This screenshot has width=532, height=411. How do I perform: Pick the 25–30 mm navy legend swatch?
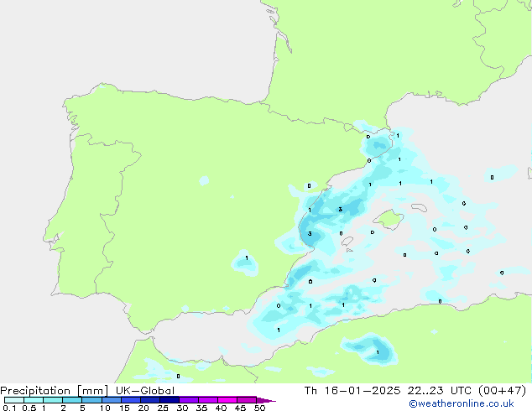[x=170, y=400]
